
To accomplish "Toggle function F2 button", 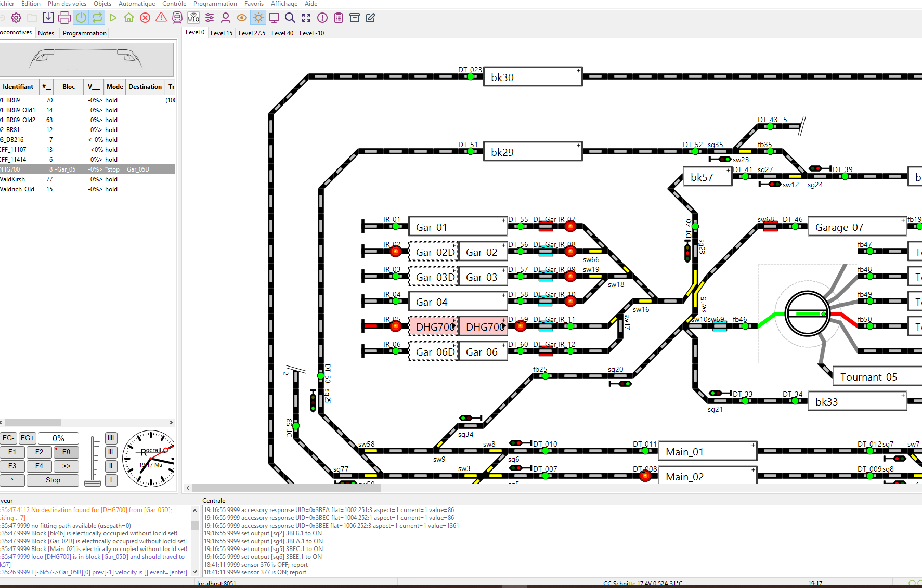I will coord(39,452).
